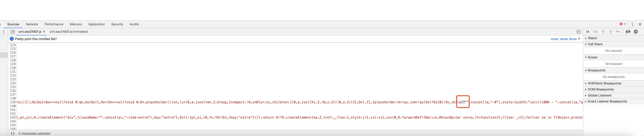Pause script execution in the debugger toolbar

click(588, 32)
